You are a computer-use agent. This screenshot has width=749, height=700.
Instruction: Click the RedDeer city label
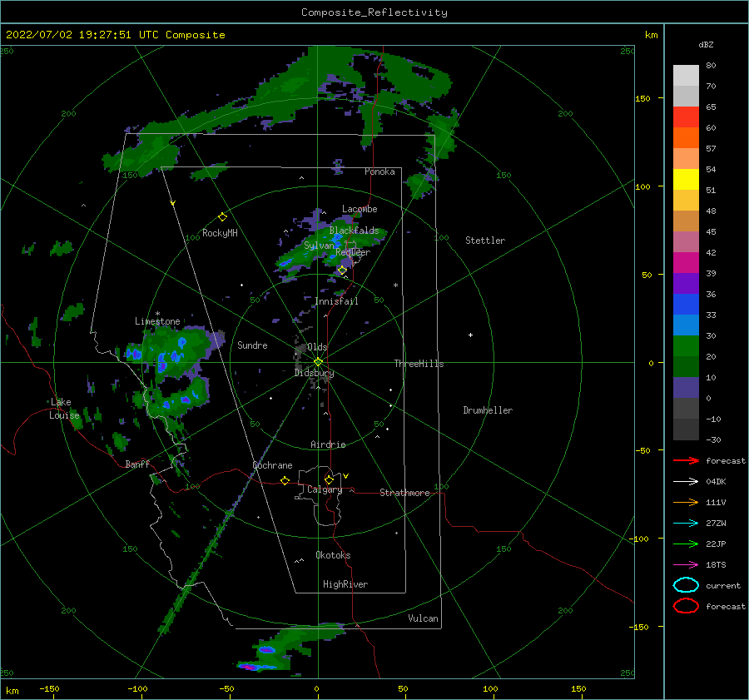[353, 252]
